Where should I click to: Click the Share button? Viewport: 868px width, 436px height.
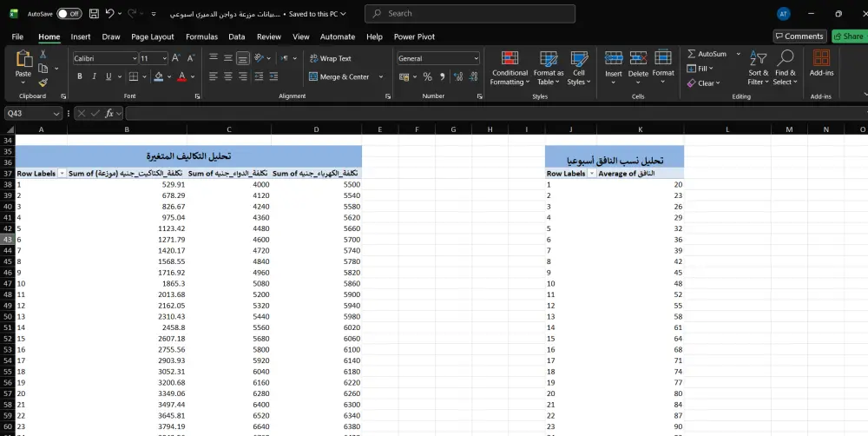point(850,36)
